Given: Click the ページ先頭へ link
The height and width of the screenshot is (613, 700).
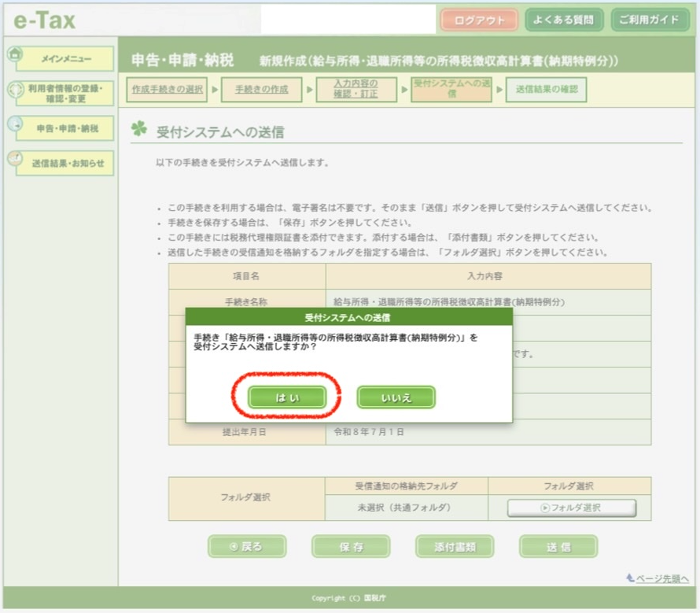Looking at the screenshot, I should [662, 578].
